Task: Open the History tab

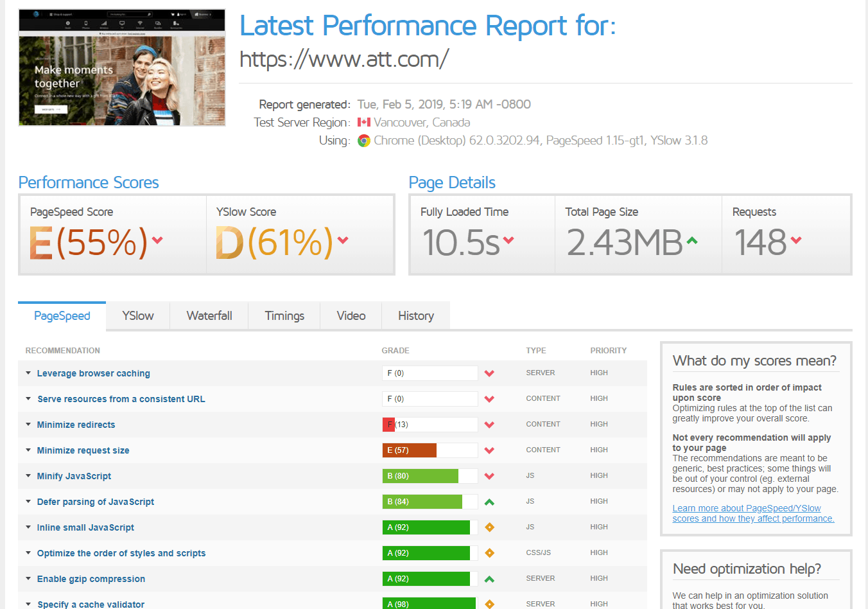Action: [416, 316]
